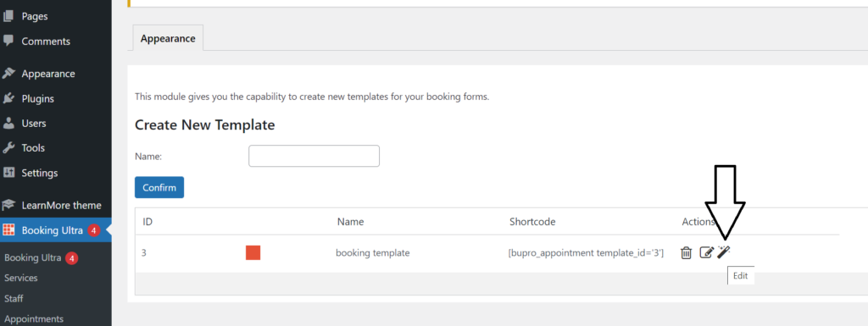Click the red color swatch for booking template
The image size is (868, 326).
(x=253, y=253)
